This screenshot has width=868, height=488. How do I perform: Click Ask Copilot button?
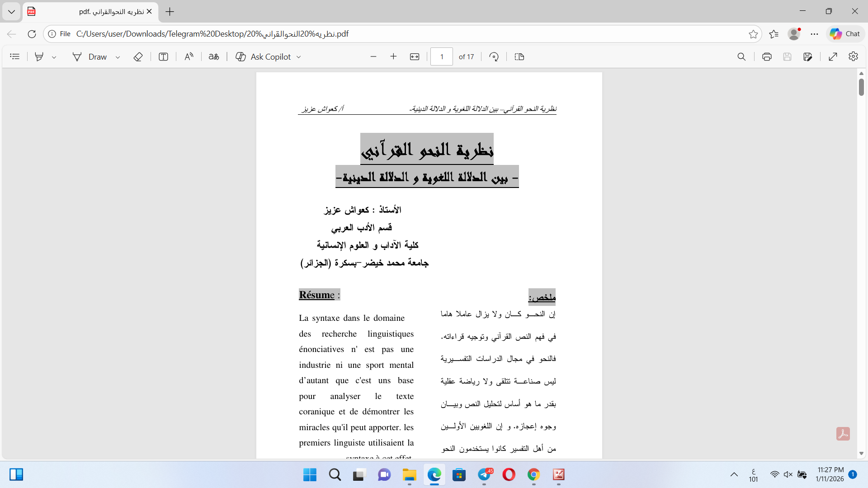264,56
